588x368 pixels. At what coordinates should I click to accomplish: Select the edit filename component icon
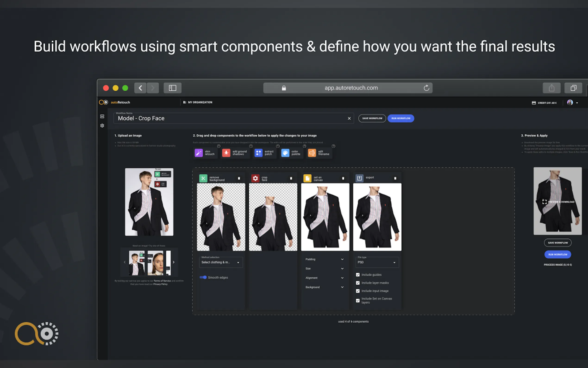coord(312,153)
